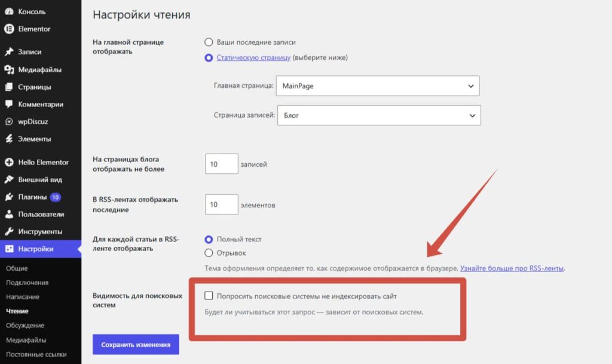Select the Ваши последние записи radio button
The width and height of the screenshot is (612, 364).
click(x=209, y=42)
